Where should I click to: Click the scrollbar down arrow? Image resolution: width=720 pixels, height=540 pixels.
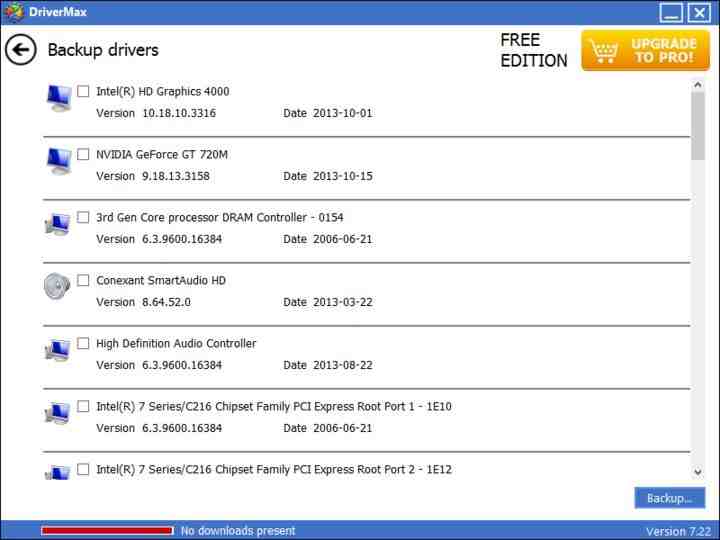click(x=698, y=472)
